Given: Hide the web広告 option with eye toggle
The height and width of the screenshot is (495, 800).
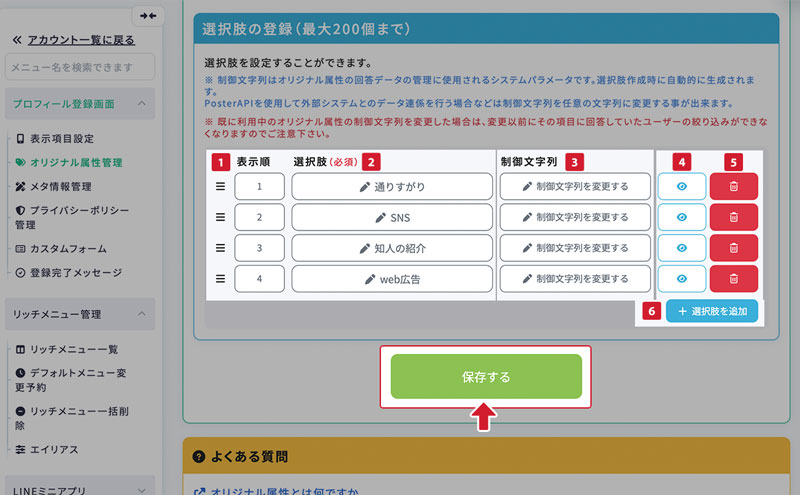Looking at the screenshot, I should 682,279.
